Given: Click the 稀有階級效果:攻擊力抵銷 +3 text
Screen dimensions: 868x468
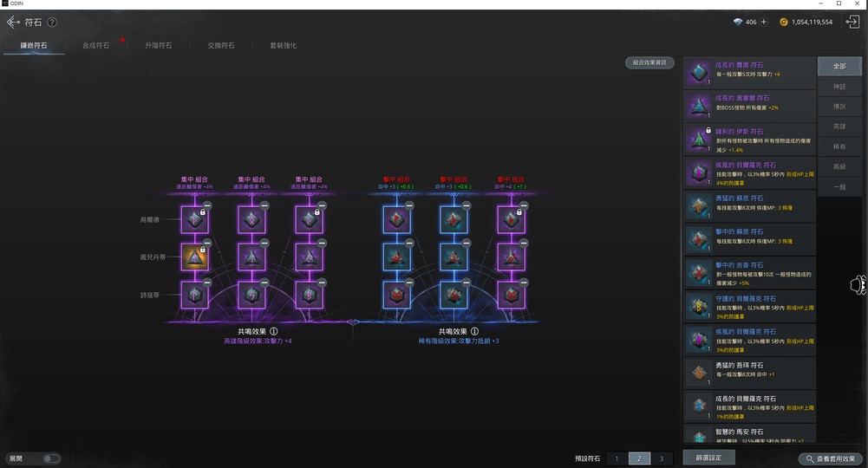Looking at the screenshot, I should [x=459, y=341].
